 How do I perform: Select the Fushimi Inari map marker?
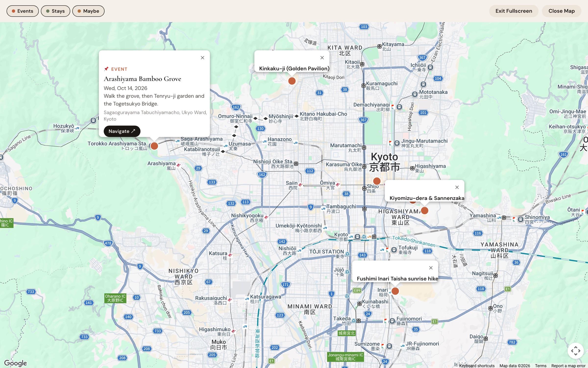pos(395,291)
